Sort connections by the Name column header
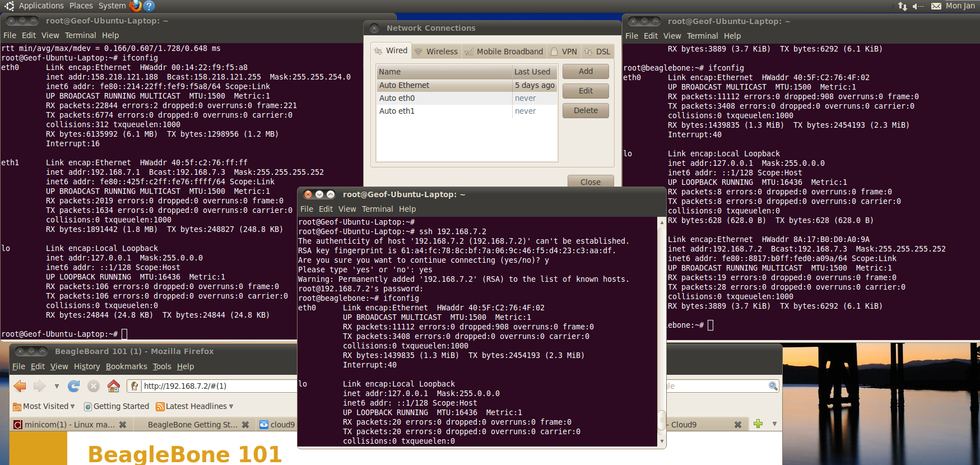 point(444,72)
